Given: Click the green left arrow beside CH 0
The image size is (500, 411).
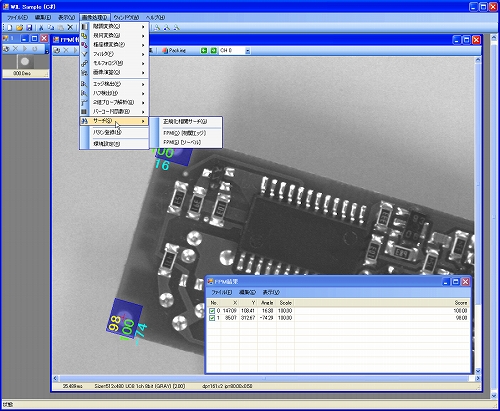Looking at the screenshot, I should (204, 50).
